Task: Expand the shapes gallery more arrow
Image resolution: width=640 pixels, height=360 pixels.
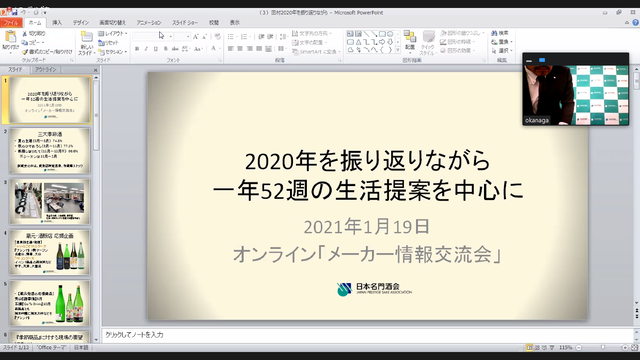Action: click(x=398, y=50)
